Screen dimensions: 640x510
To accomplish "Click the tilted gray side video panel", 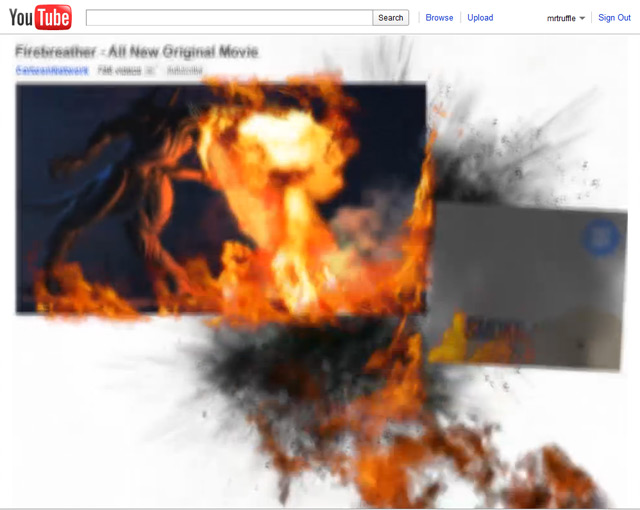I will point(527,286).
